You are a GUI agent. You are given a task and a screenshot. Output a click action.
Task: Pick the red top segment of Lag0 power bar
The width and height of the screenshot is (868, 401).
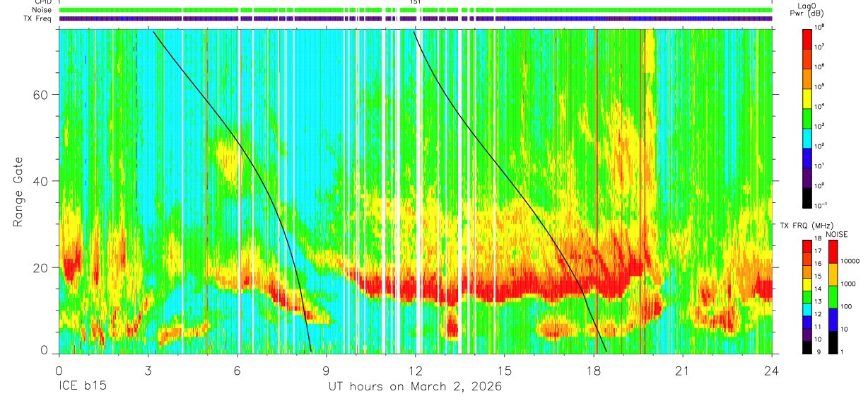pyautogui.click(x=807, y=37)
